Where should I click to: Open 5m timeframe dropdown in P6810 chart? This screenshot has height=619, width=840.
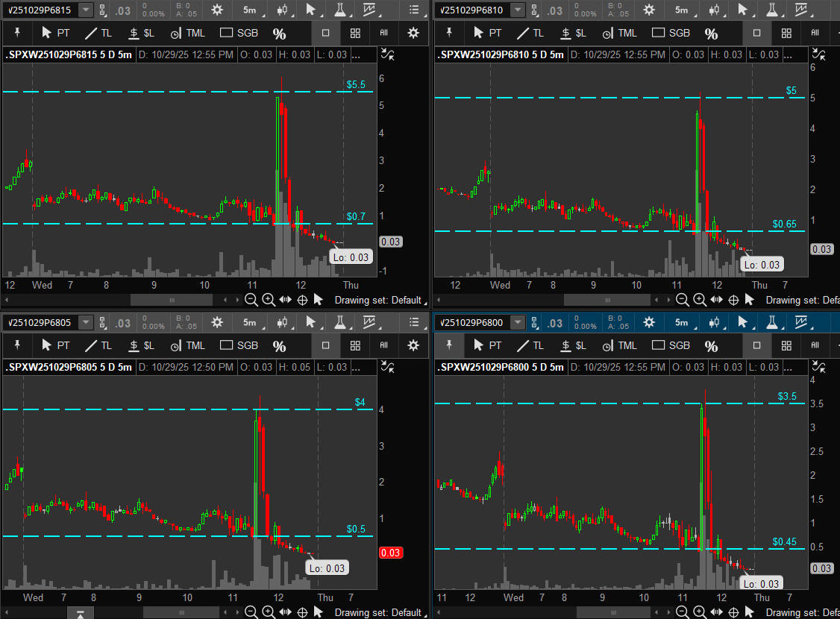pos(682,10)
